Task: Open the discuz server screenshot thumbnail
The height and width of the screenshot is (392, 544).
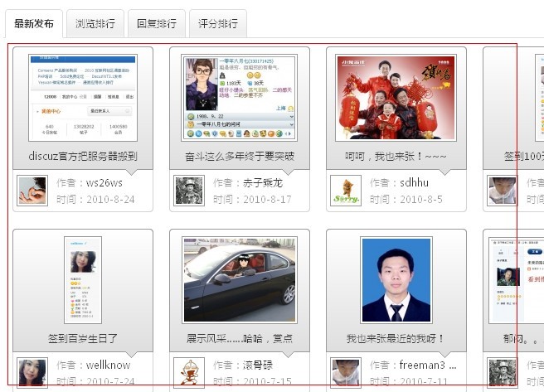Action: 83,98
